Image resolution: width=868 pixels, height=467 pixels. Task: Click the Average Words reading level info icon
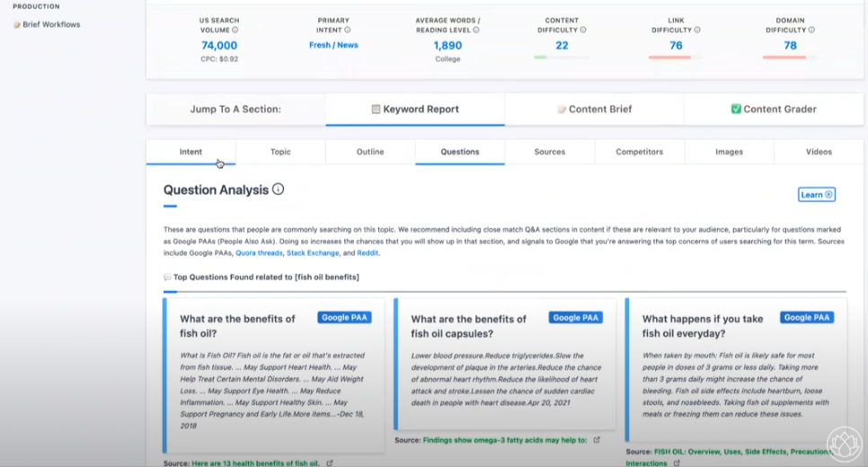click(x=476, y=30)
